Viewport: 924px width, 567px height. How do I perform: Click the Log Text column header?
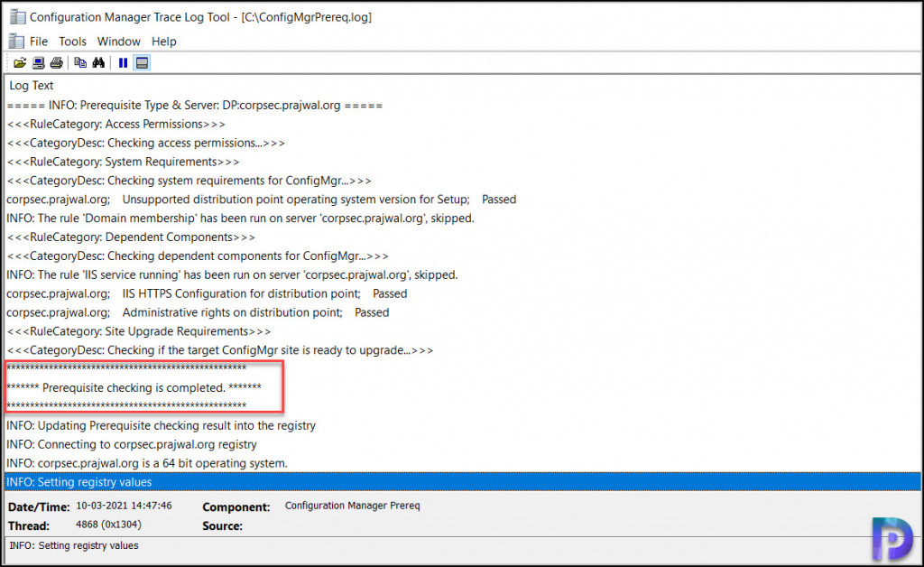click(32, 86)
